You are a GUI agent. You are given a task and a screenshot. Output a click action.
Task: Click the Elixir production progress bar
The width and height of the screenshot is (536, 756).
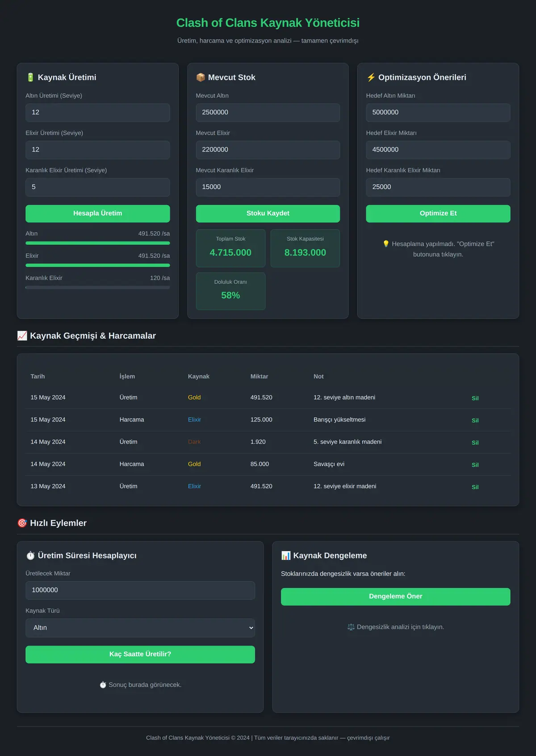[98, 266]
